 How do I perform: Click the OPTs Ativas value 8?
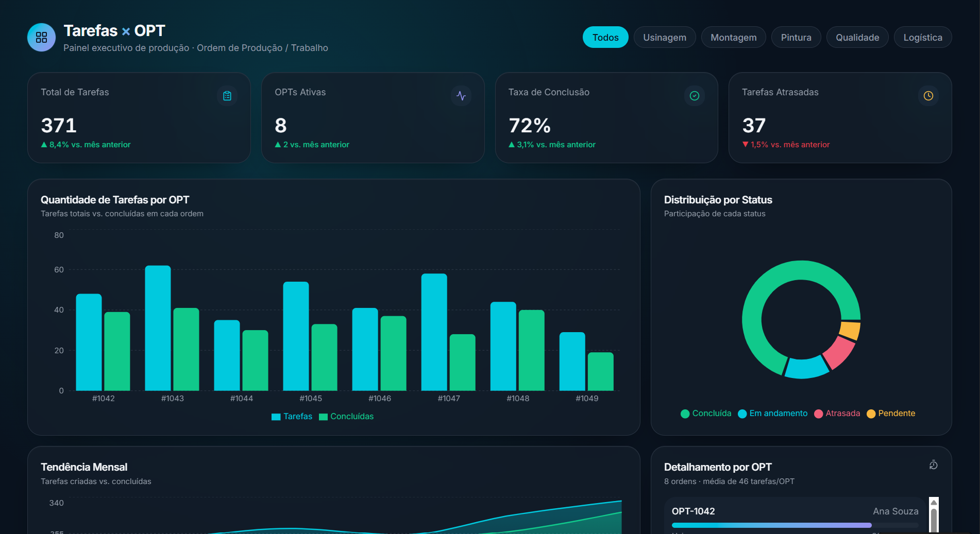click(x=281, y=126)
